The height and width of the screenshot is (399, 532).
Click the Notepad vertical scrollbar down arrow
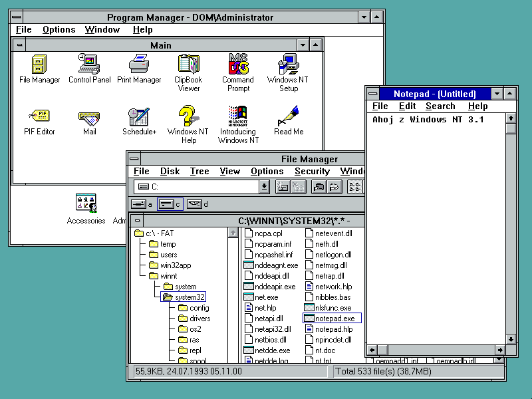click(x=511, y=339)
